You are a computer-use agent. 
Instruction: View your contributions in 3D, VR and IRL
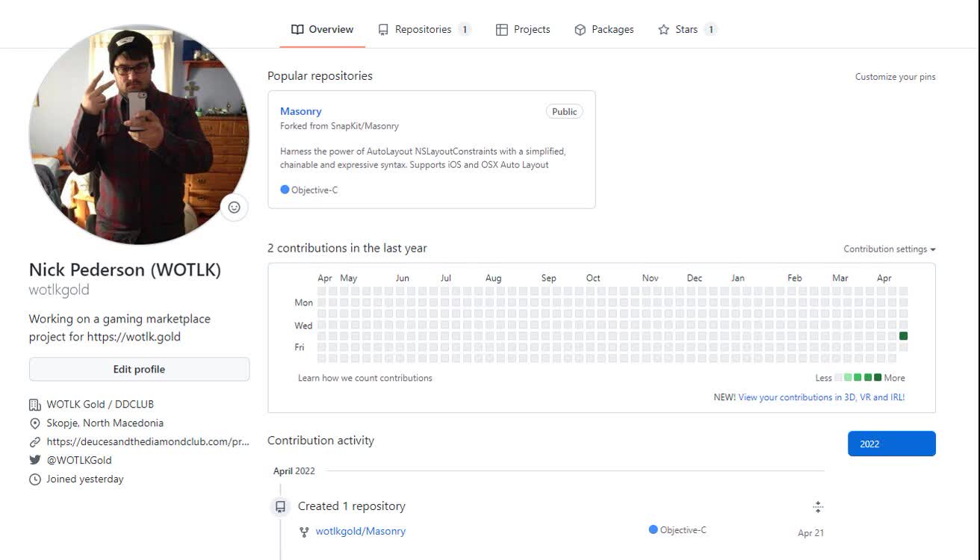(822, 397)
